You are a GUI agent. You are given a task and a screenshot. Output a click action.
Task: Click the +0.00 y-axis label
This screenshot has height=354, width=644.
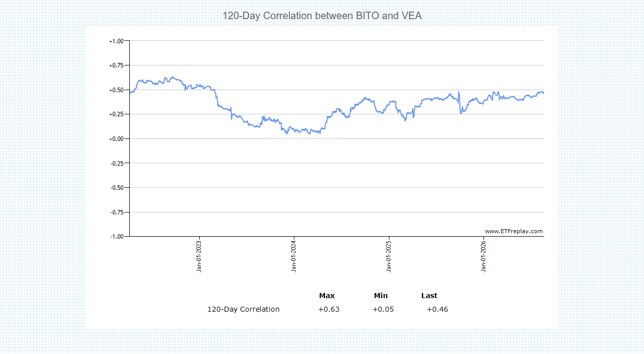tap(116, 138)
